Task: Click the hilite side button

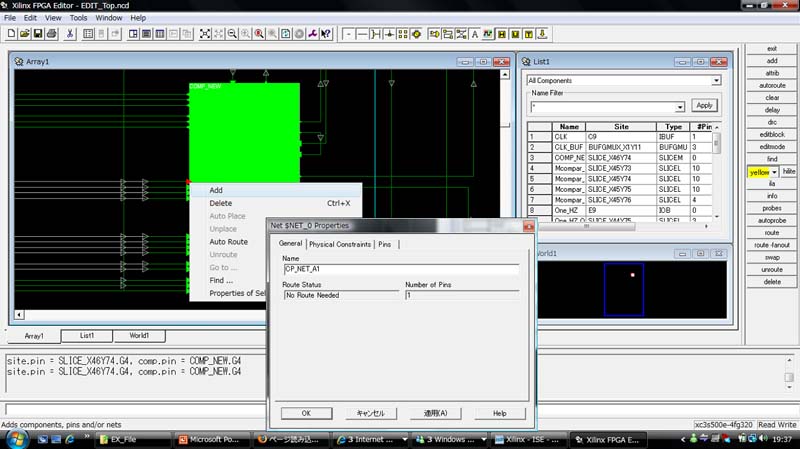Action: coord(789,171)
